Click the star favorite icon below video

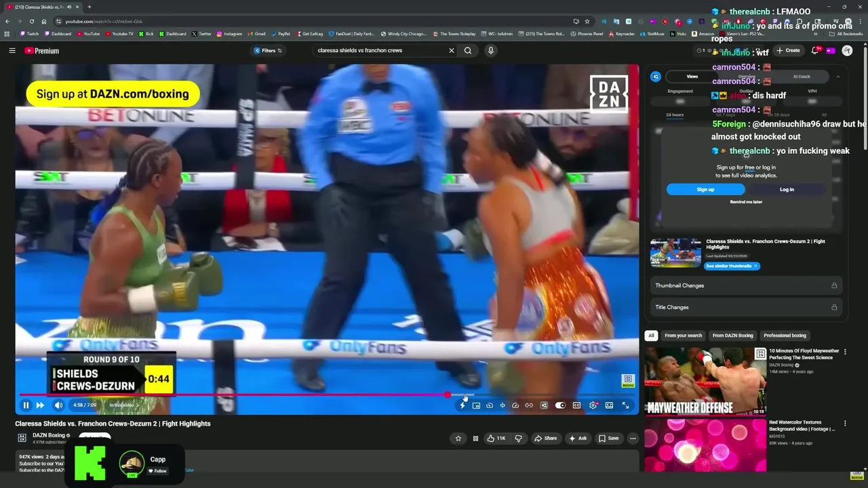458,439
